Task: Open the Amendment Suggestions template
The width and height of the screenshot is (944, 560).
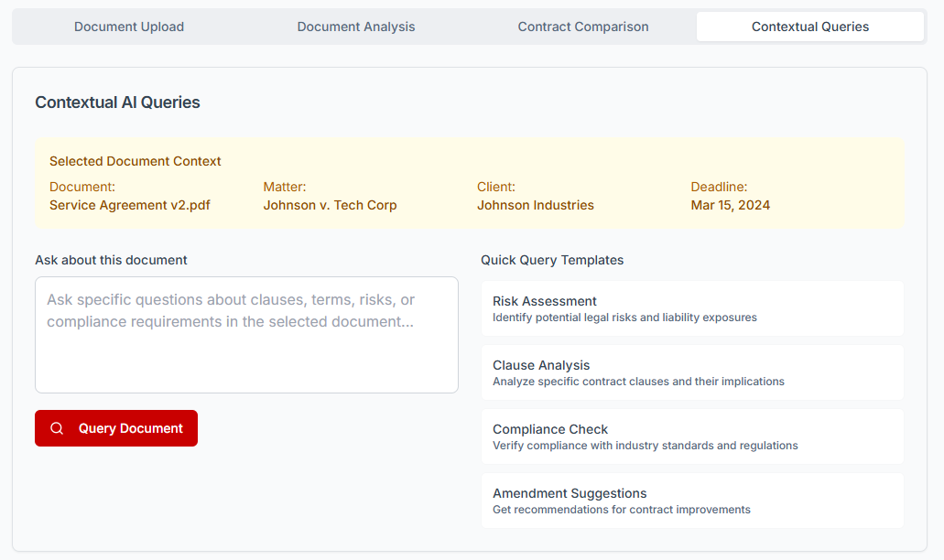Action: pos(692,501)
